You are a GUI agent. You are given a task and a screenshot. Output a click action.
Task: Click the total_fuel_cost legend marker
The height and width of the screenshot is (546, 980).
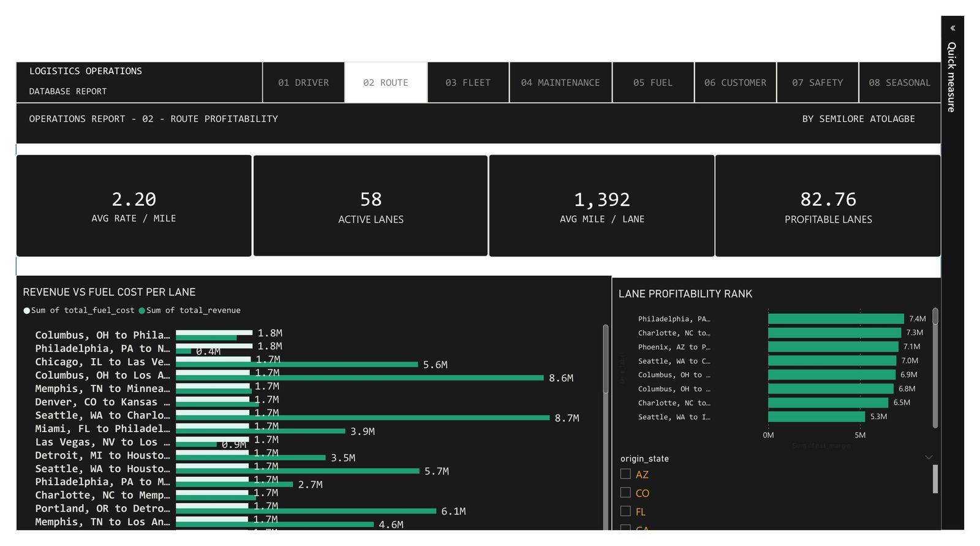(x=27, y=311)
